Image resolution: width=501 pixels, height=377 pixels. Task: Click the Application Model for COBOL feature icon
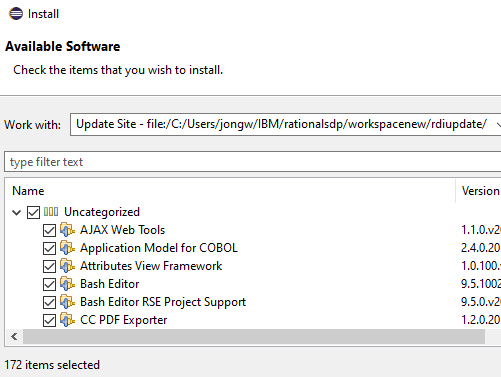coord(67,248)
